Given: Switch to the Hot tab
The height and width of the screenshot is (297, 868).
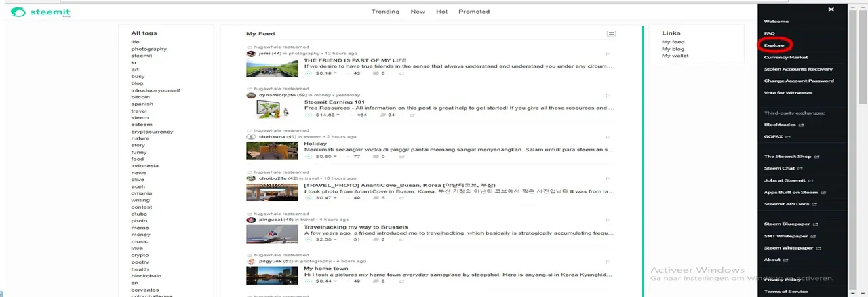Looking at the screenshot, I should (x=441, y=12).
